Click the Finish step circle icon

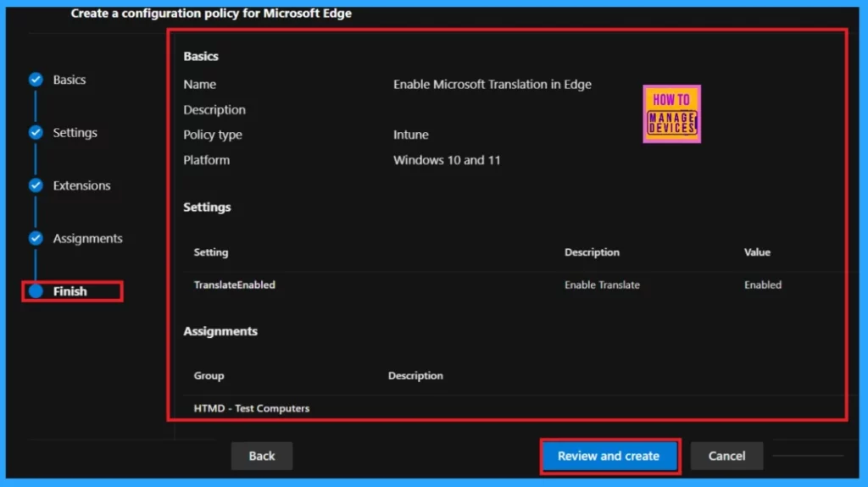[x=36, y=291]
